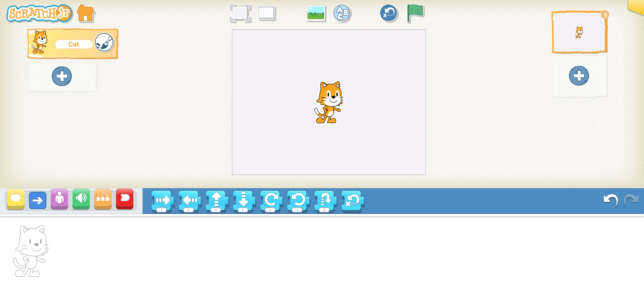Open the paintbrush to edit the Cat
The image size is (644, 308).
104,43
